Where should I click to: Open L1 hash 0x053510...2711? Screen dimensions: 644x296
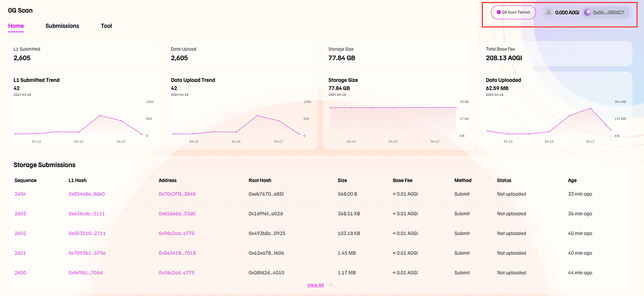point(87,233)
